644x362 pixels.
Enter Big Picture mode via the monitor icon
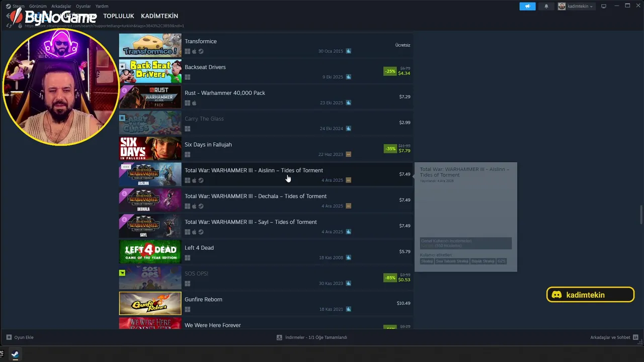(x=604, y=7)
